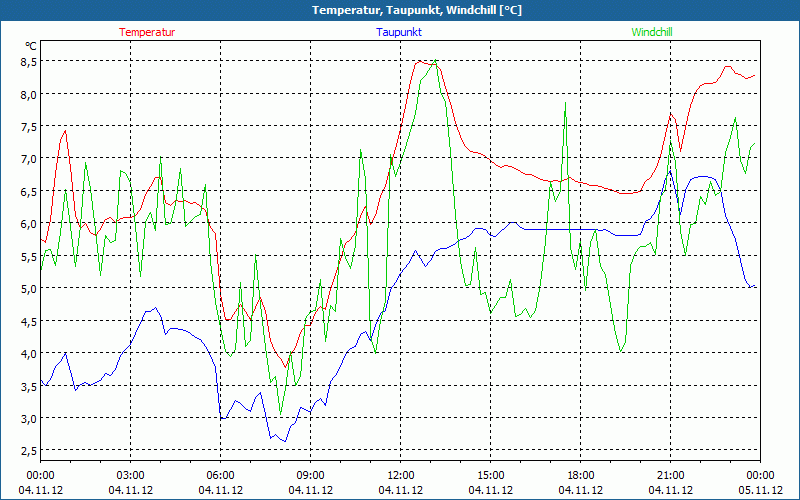The width and height of the screenshot is (800, 500).
Task: Click the 5,0 y-axis value
Action: (30, 289)
